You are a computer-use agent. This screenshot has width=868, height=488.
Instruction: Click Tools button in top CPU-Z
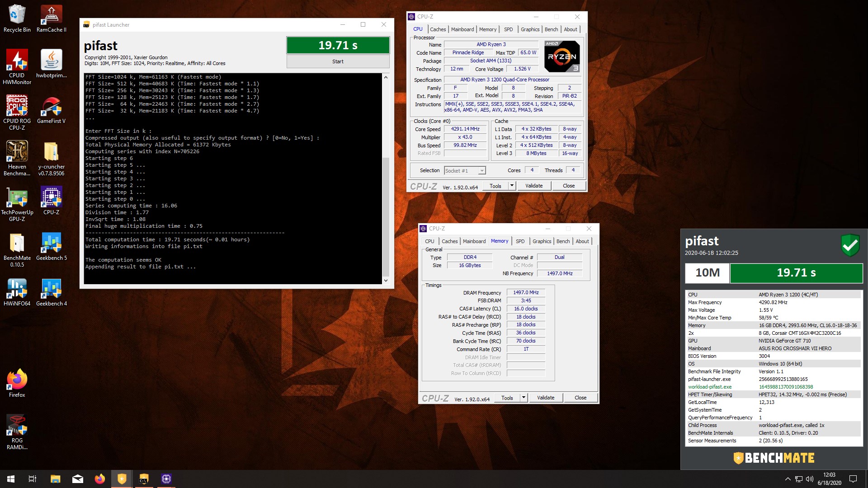(x=495, y=186)
